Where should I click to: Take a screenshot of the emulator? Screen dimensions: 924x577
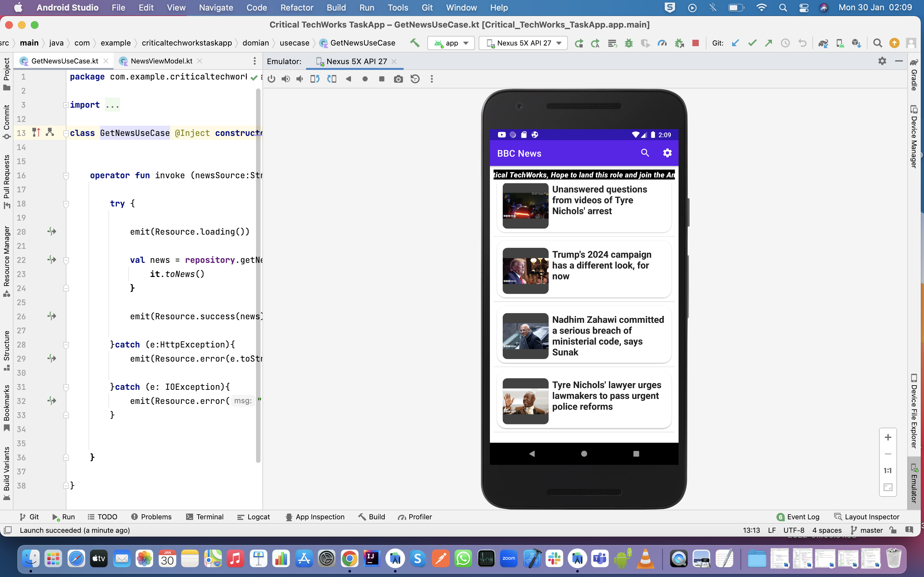point(398,79)
